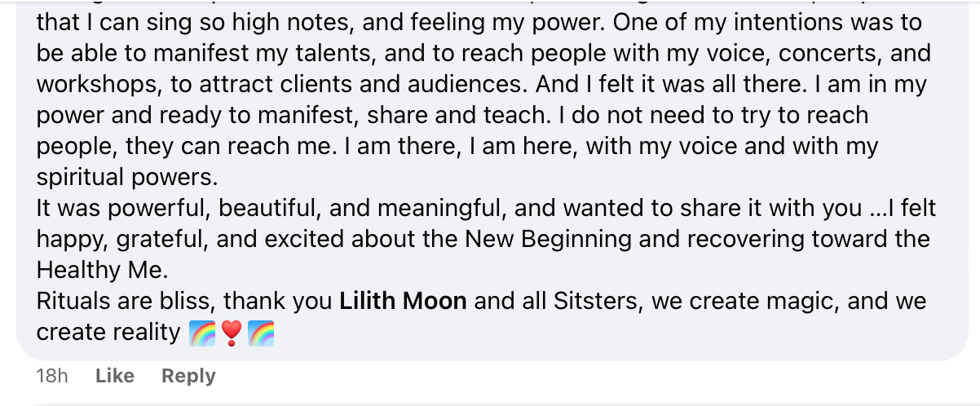Click Reply under the comment

click(x=188, y=376)
